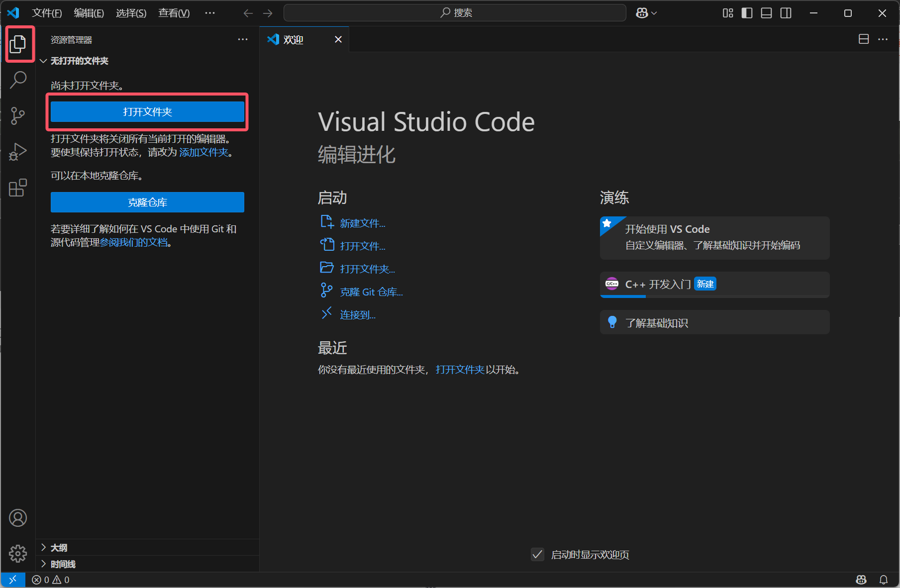
Task: Toggle the primary side bar visibility
Action: tap(747, 13)
